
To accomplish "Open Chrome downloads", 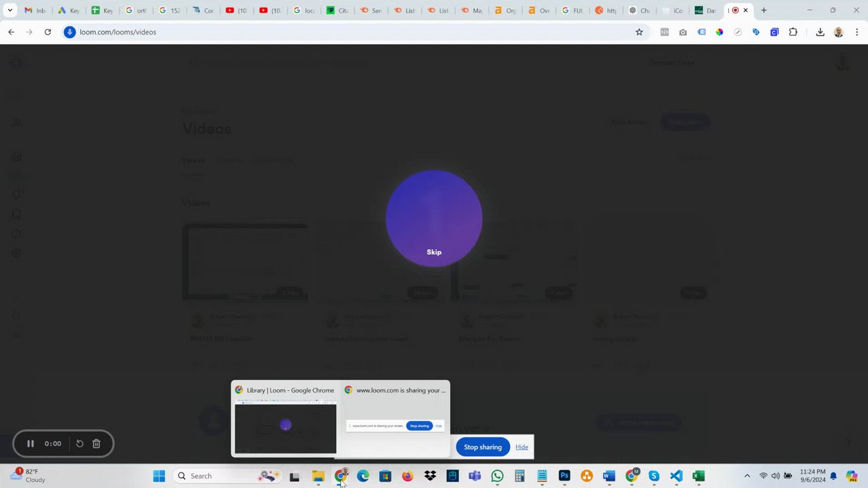I will (820, 32).
